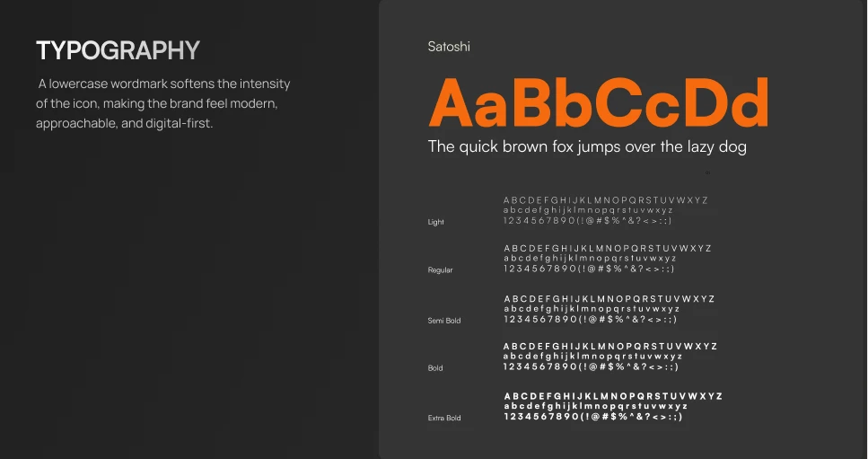The width and height of the screenshot is (868, 459).
Task: Select the Light weight label
Action: tap(436, 222)
